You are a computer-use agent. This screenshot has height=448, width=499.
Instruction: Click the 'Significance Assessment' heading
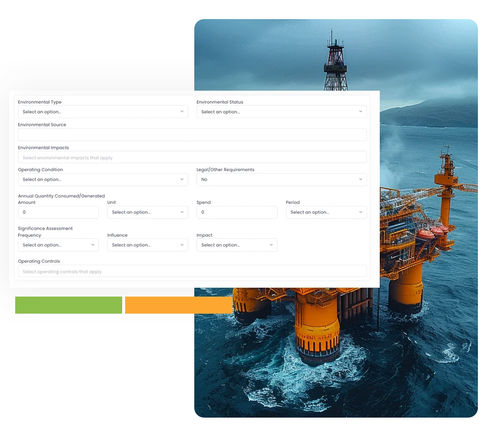click(45, 228)
